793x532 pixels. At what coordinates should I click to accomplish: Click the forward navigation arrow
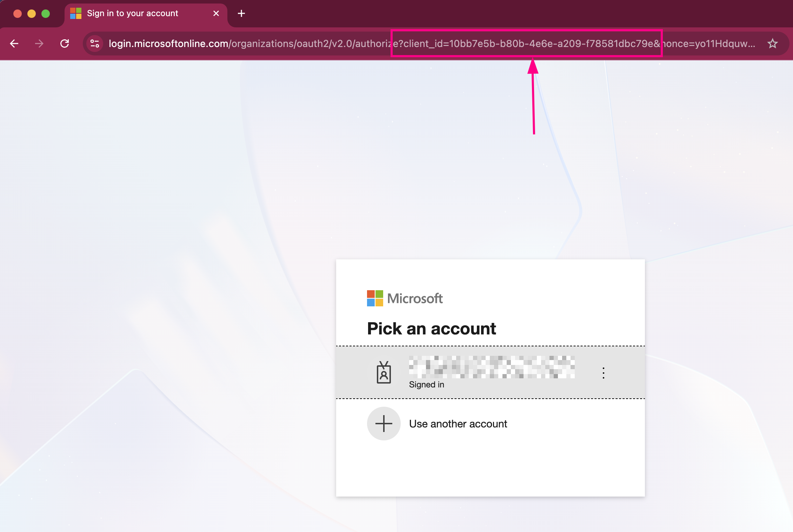(39, 44)
